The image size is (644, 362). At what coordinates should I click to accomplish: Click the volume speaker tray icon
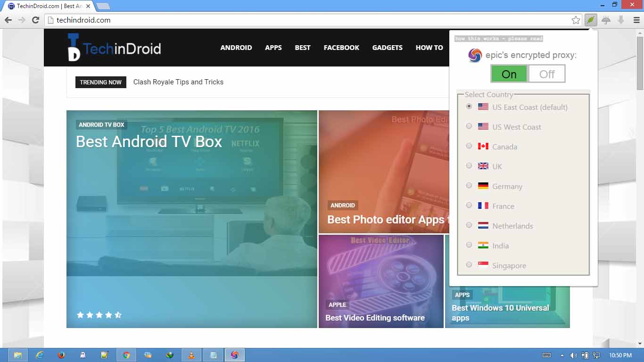point(573,355)
